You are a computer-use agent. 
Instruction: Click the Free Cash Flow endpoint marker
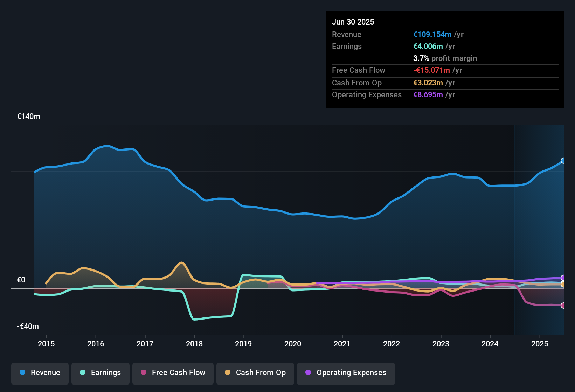pos(563,306)
